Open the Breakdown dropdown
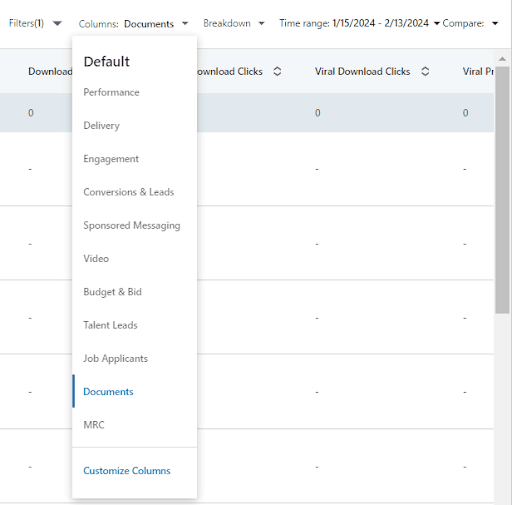This screenshot has height=505, width=512. coord(234,23)
